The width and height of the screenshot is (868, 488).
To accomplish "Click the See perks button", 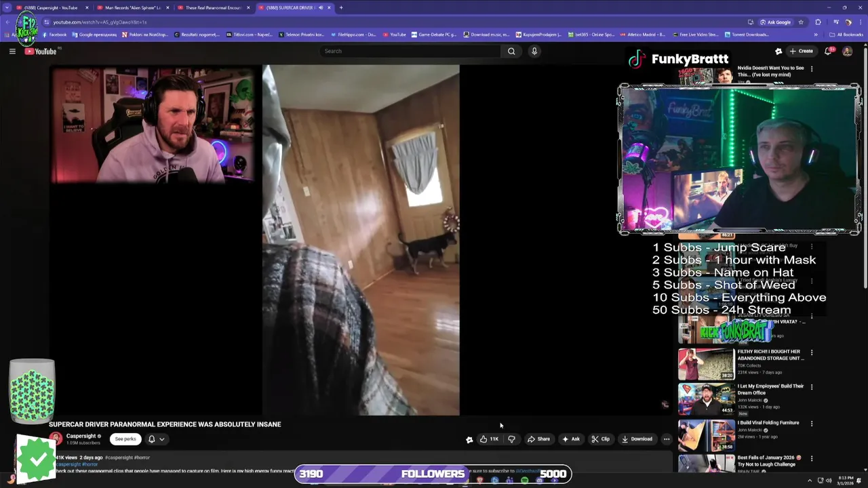I will tap(125, 439).
